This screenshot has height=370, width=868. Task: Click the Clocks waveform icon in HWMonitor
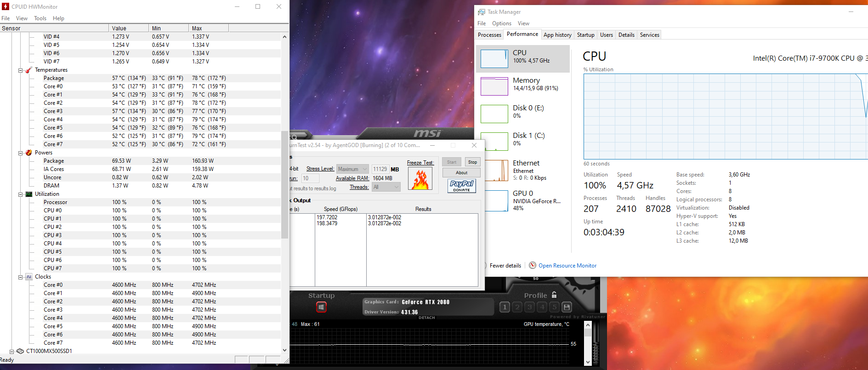(29, 277)
